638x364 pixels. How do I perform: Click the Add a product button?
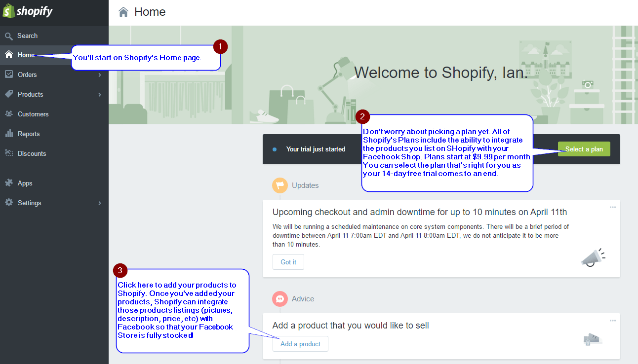click(300, 344)
